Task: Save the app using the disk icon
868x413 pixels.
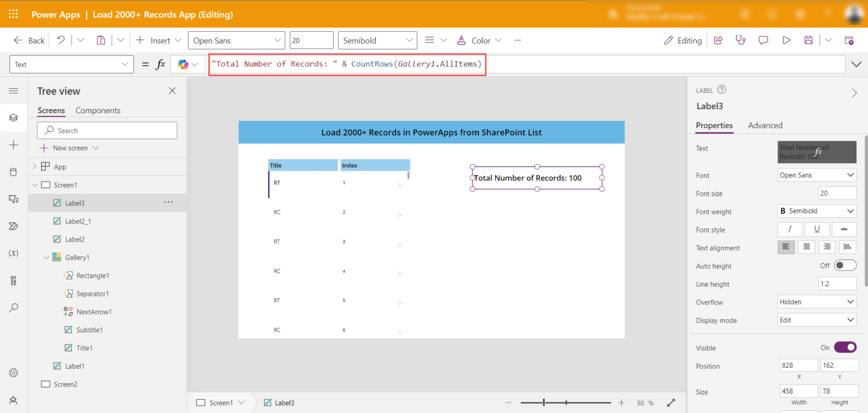Action: (x=808, y=40)
